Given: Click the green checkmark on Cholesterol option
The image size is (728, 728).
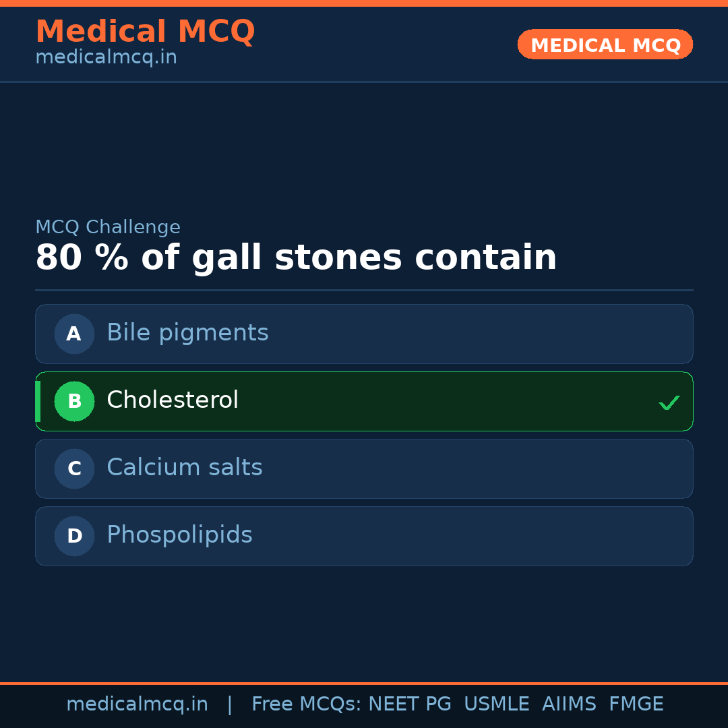Looking at the screenshot, I should [x=669, y=403].
